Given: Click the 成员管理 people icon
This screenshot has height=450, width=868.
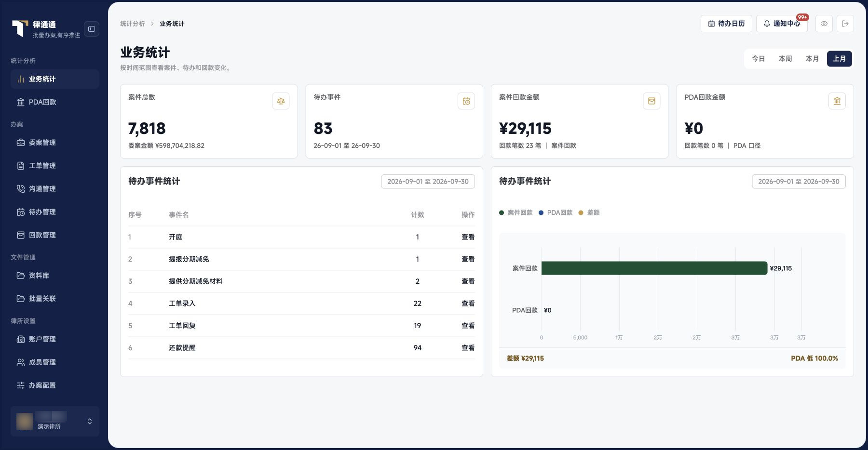Looking at the screenshot, I should [21, 362].
